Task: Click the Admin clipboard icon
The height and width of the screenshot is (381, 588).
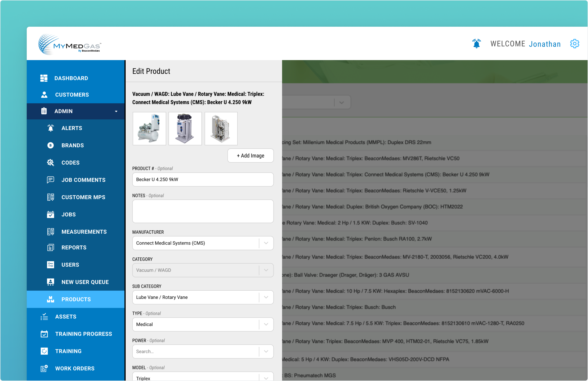Action: click(44, 111)
